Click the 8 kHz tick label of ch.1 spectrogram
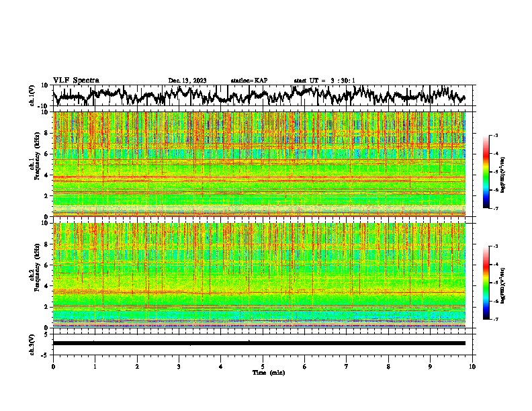Viewport: 532px width, 411px height. [x=47, y=133]
